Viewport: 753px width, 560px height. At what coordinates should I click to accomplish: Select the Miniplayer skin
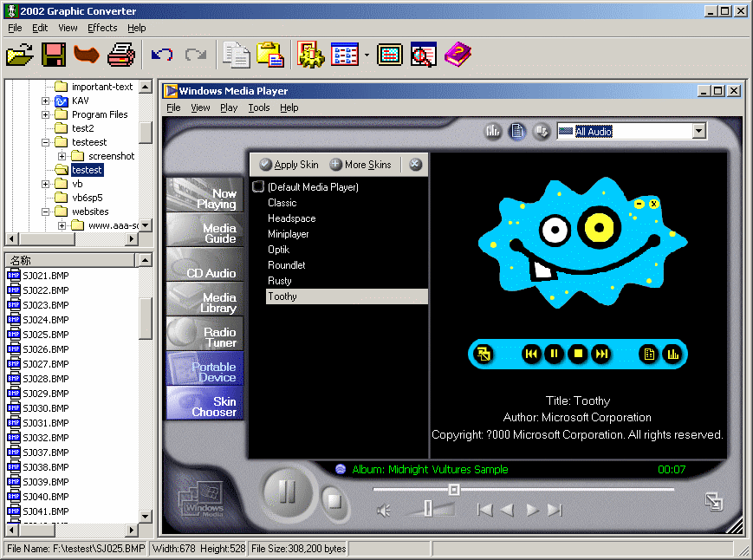289,234
